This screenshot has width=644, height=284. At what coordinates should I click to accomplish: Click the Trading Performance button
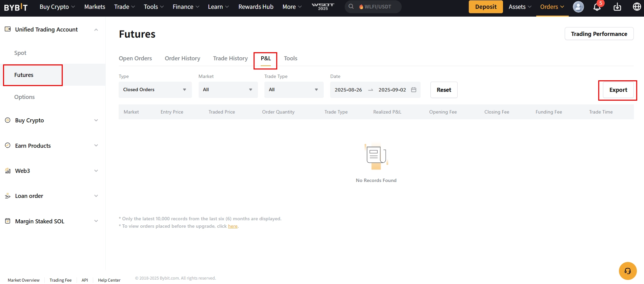599,34
